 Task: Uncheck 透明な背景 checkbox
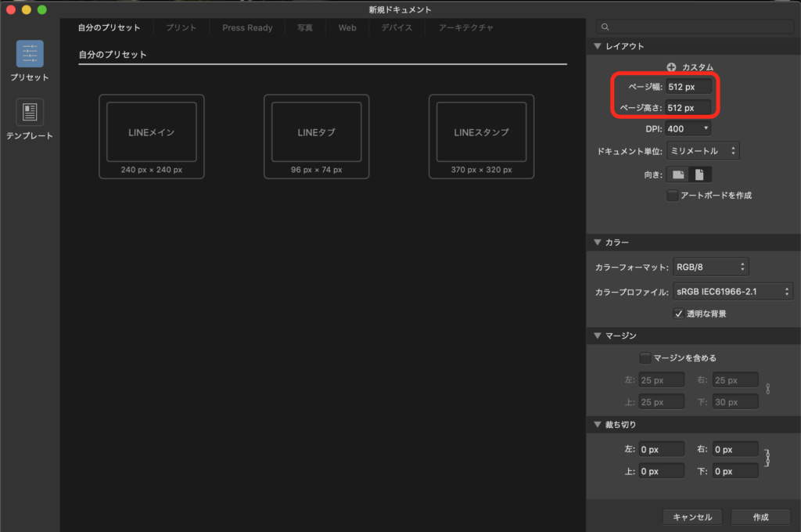point(678,313)
